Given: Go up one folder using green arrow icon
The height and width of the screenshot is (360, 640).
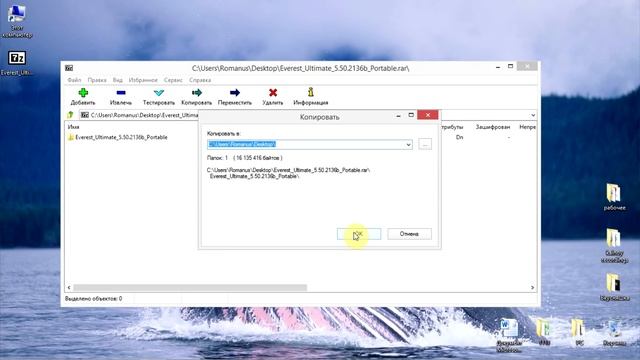Looking at the screenshot, I should click(71, 115).
